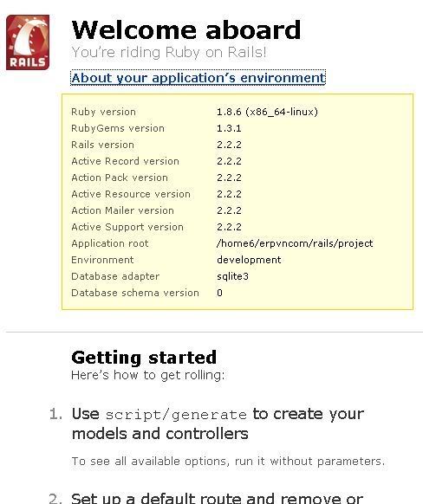Click the Action Pack version label
423x504 pixels.
point(120,178)
